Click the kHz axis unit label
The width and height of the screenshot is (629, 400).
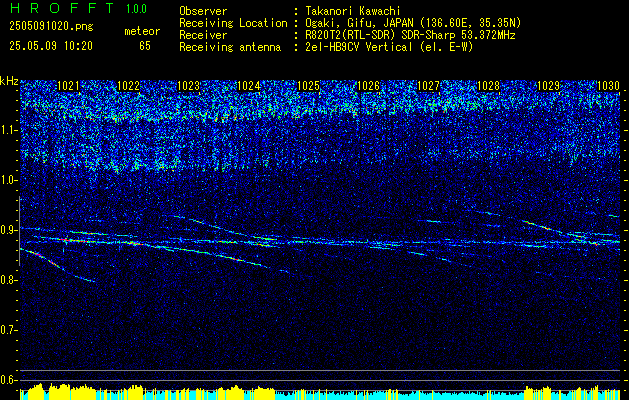pyautogui.click(x=9, y=81)
